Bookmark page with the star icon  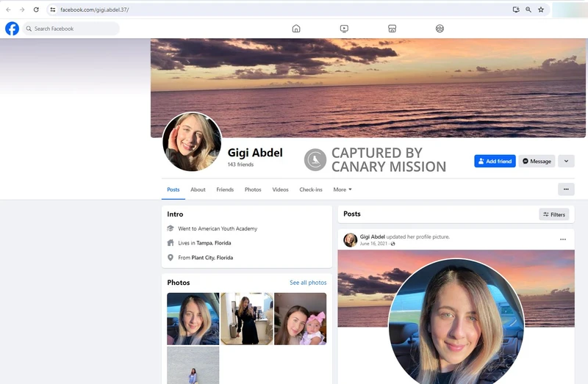coord(541,10)
